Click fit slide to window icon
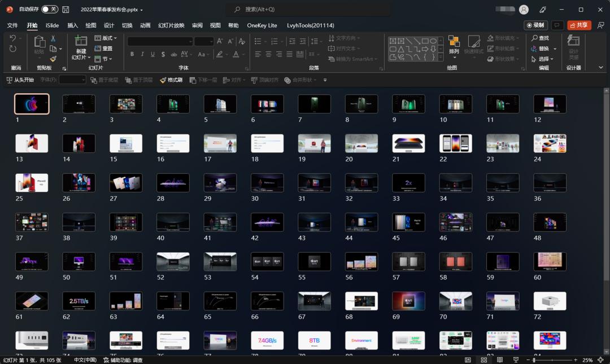Image resolution: width=610 pixels, height=364 pixels. (600, 360)
